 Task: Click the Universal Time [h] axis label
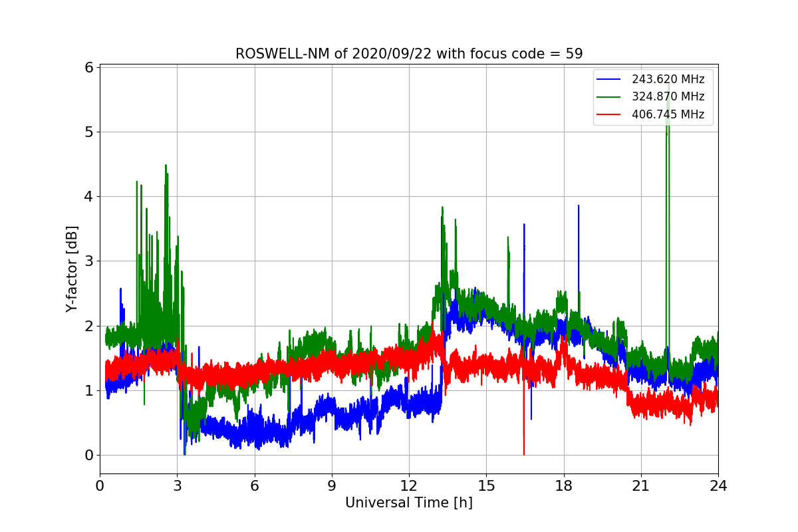click(409, 503)
